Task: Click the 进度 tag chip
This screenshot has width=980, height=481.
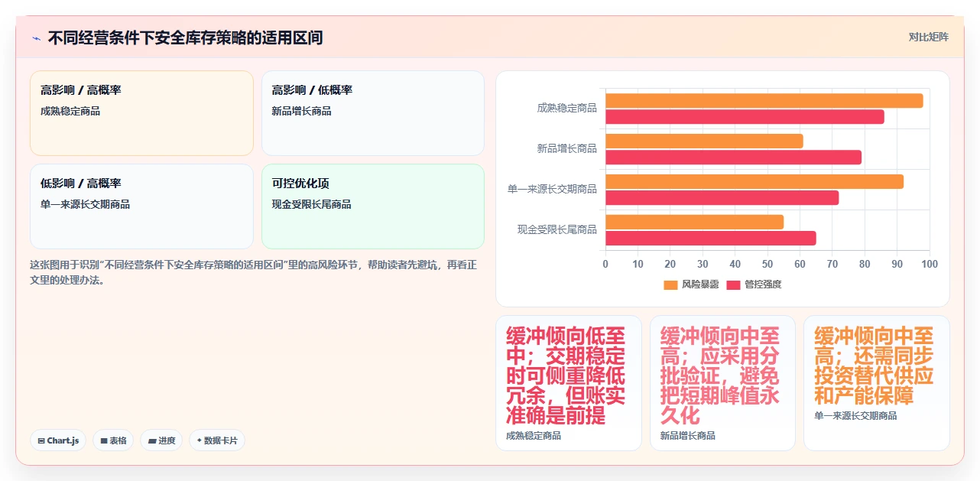Action: (x=161, y=440)
